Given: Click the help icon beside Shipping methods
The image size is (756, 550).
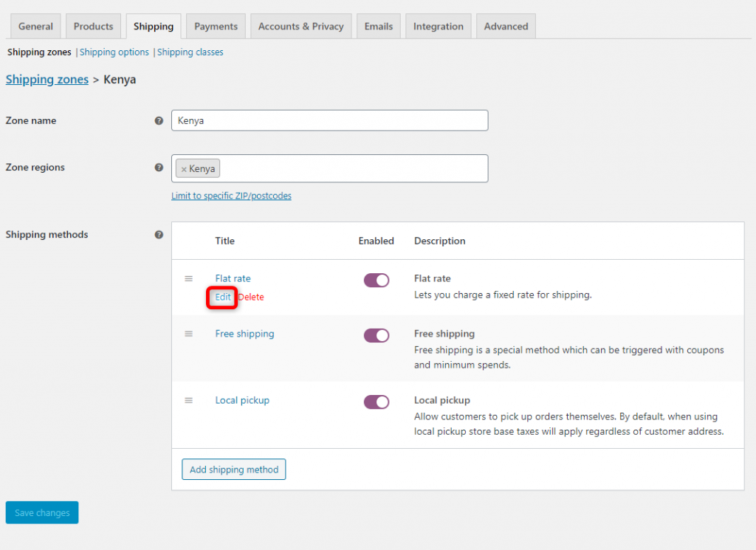Looking at the screenshot, I should click(159, 235).
